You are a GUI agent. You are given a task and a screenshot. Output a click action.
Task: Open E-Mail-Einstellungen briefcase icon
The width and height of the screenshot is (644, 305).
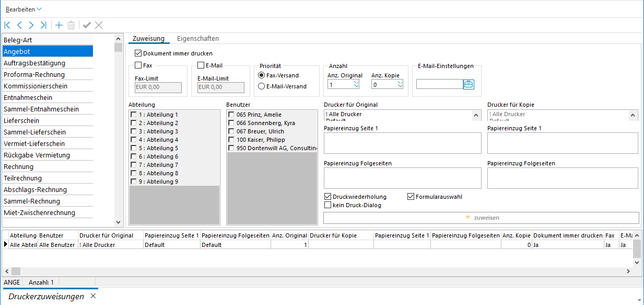[x=469, y=84]
